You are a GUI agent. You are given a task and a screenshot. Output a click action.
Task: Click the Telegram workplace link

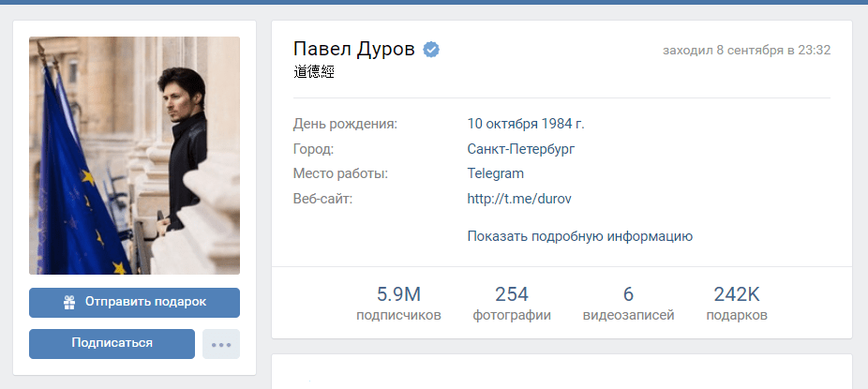[x=495, y=173]
